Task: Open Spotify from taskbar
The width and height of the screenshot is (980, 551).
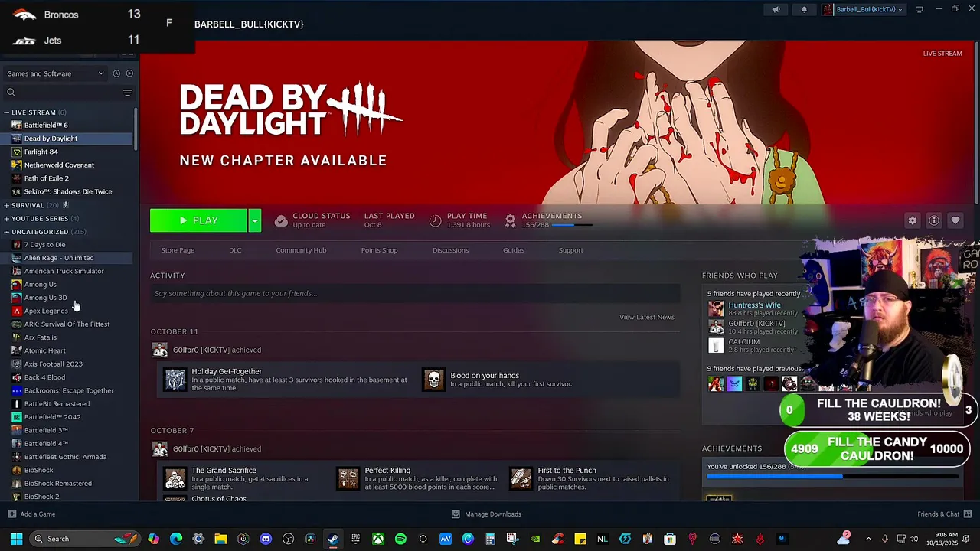Action: point(400,539)
